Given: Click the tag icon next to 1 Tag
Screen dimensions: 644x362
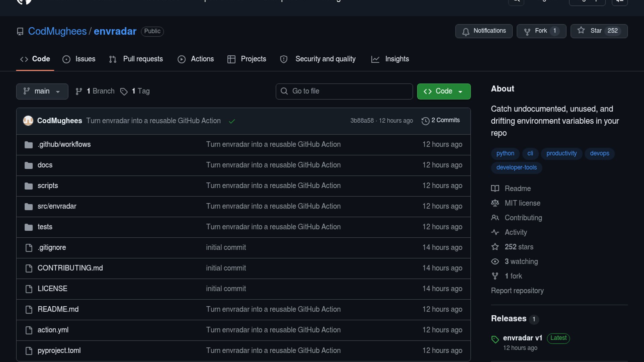Looking at the screenshot, I should point(124,92).
